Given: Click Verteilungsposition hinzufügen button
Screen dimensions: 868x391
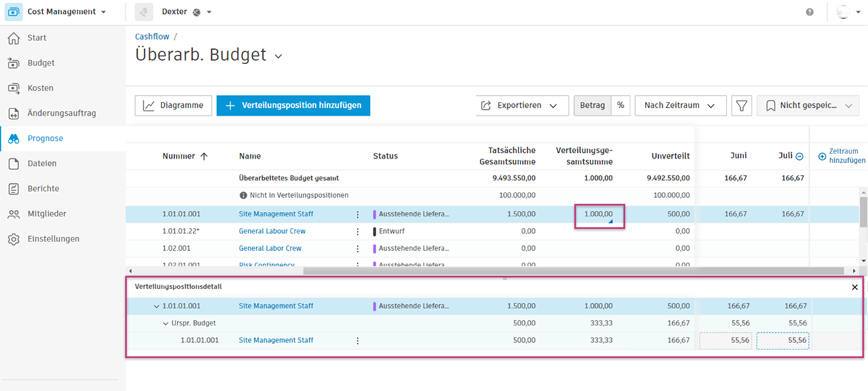Looking at the screenshot, I should click(293, 106).
